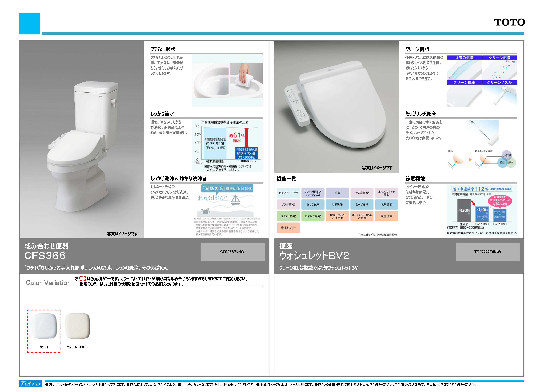Click the 約4,400円 blue bar in chart

pos(482,214)
